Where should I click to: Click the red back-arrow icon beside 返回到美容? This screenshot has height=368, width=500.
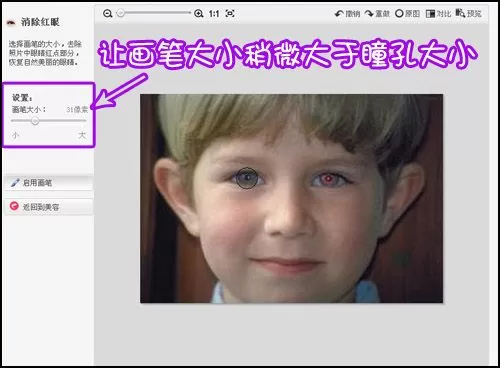pyautogui.click(x=14, y=206)
